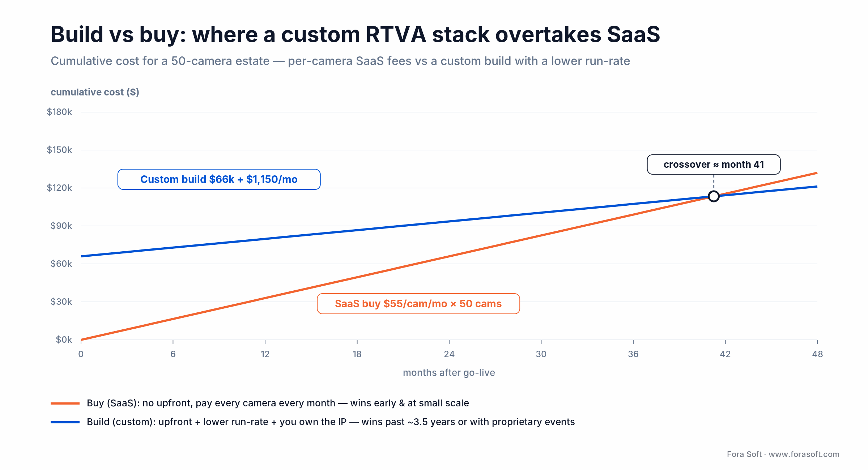
Task: Click the "months after go-live" axis title
Action: tap(449, 373)
